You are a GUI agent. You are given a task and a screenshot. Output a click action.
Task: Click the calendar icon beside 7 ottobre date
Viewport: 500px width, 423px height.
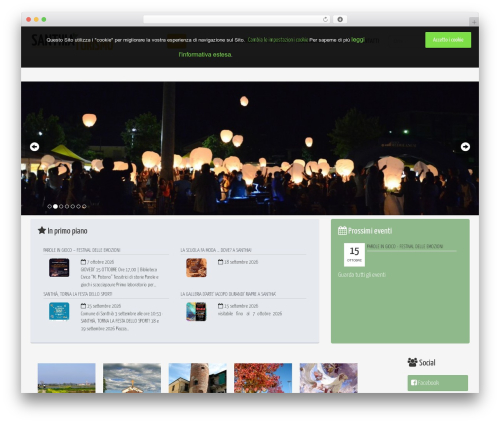(83, 262)
